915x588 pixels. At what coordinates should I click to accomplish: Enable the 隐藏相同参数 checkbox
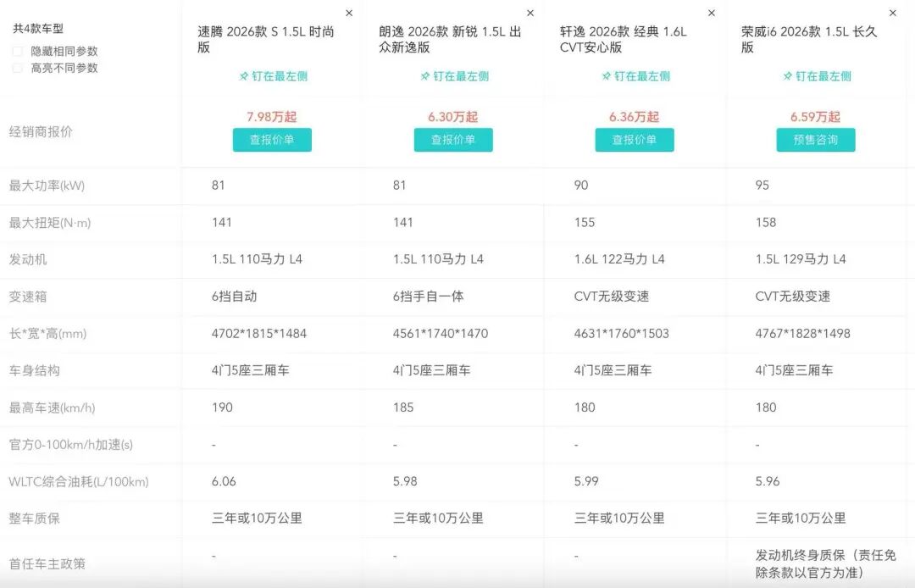pyautogui.click(x=17, y=51)
